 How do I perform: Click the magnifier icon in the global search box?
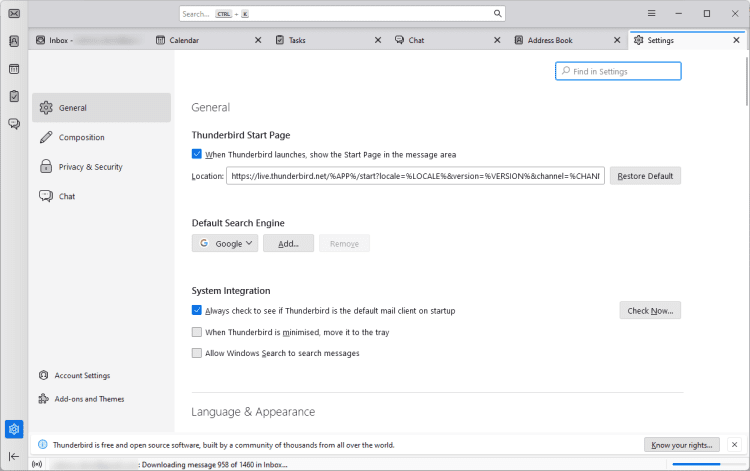(497, 13)
